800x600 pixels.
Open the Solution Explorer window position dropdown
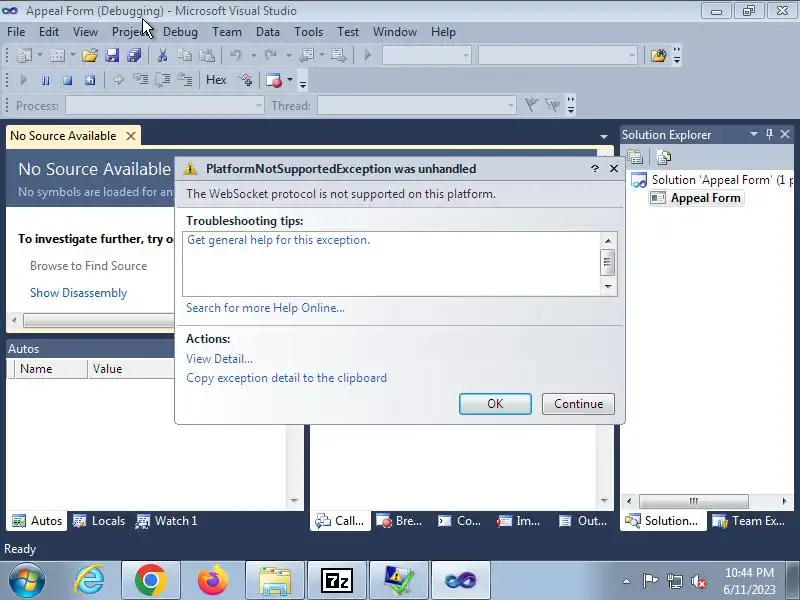[x=754, y=134]
